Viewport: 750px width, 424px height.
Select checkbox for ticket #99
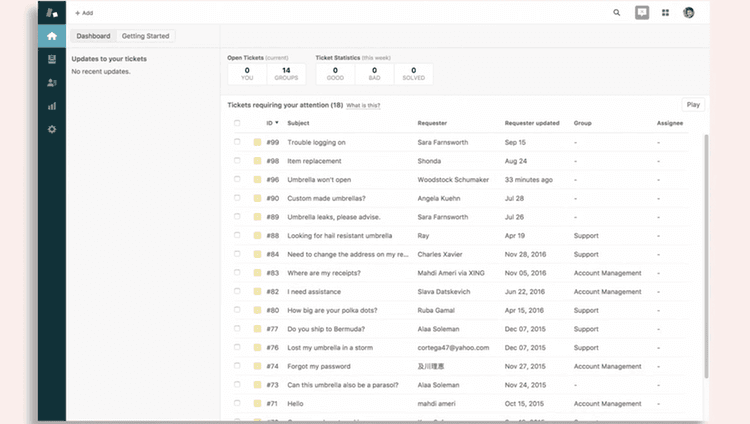click(237, 142)
